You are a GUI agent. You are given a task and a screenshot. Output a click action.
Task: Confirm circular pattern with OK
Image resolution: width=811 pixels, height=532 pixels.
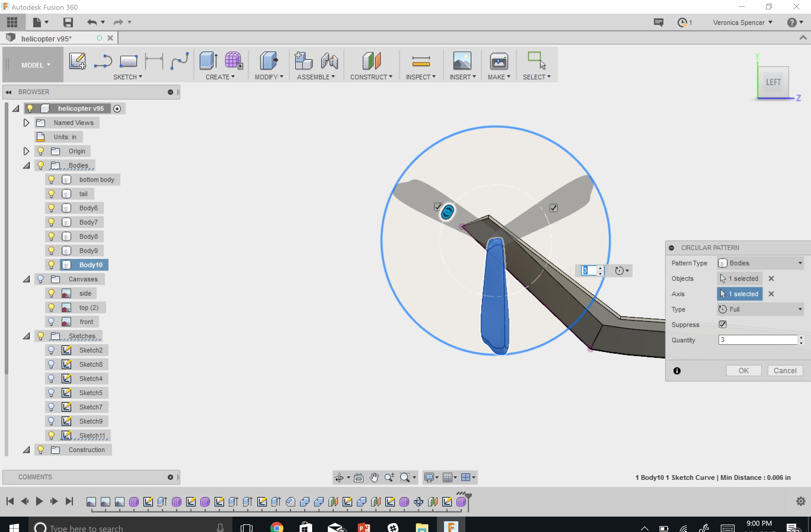tap(743, 371)
